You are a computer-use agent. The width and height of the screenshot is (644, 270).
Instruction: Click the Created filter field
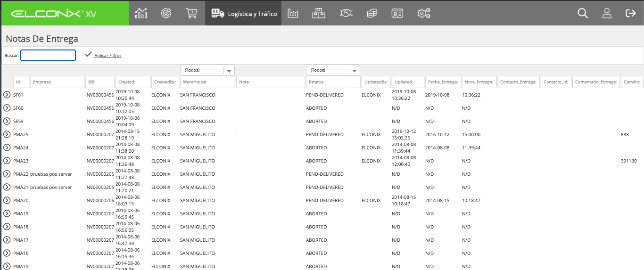(133, 82)
